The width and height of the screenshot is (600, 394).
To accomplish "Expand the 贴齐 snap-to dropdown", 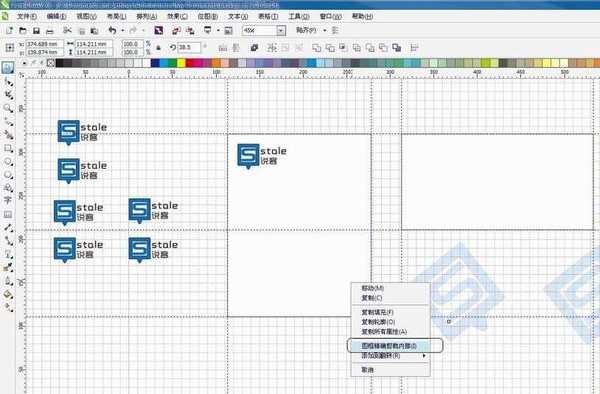I will tap(324, 30).
